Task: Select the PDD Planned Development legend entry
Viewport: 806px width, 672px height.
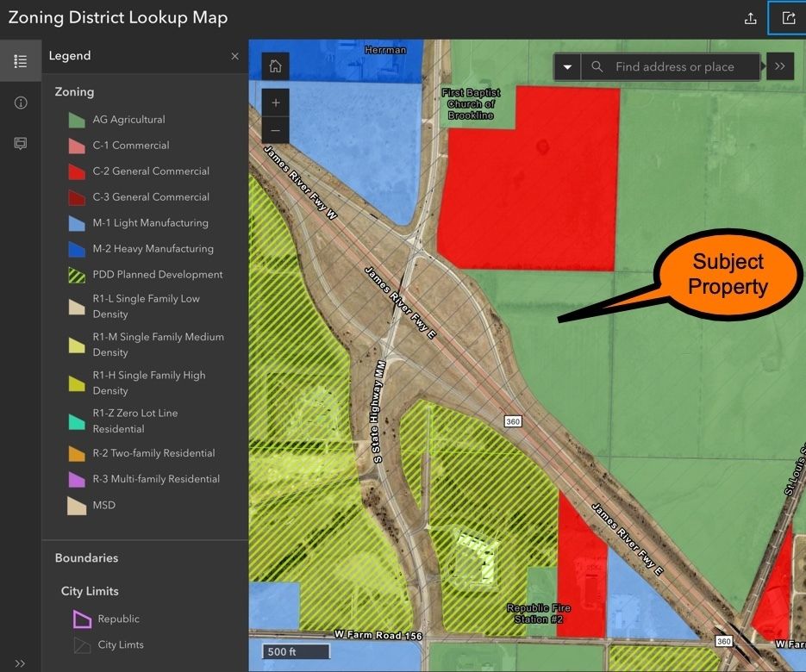Action: [x=157, y=275]
